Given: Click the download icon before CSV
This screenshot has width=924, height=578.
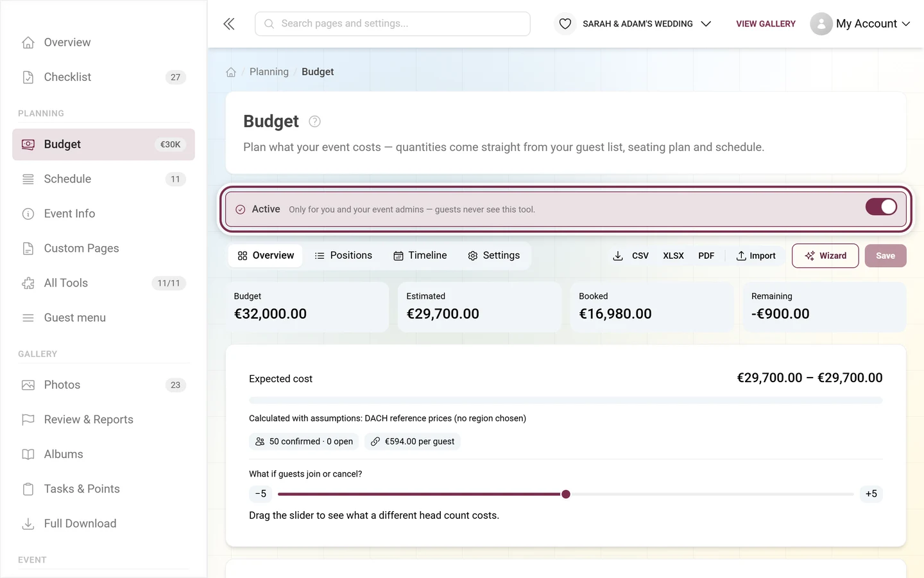Looking at the screenshot, I should [x=618, y=256].
